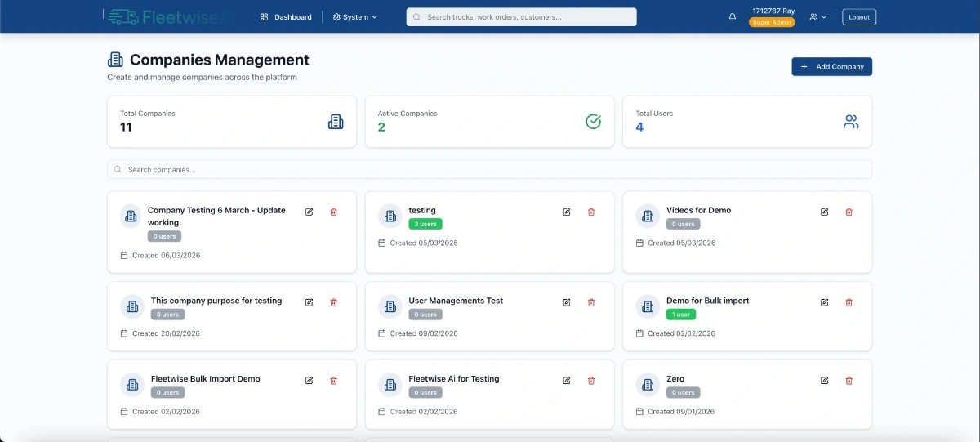
Task: Edit 'This company purpose for testing'
Action: click(x=309, y=302)
